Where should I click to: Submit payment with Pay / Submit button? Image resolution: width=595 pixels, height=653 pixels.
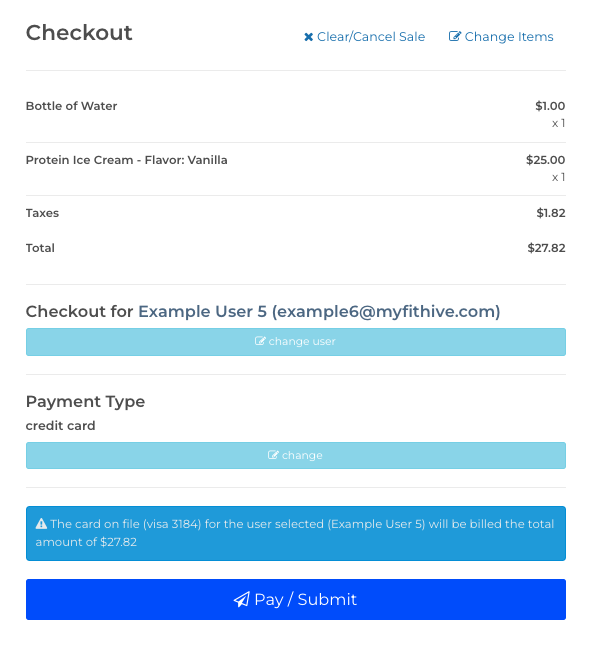296,599
